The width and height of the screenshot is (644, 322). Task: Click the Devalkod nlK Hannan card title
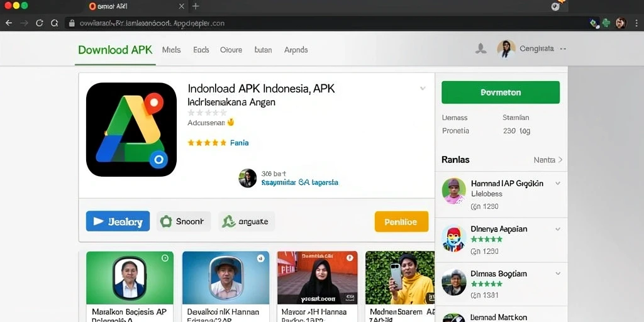click(x=223, y=312)
